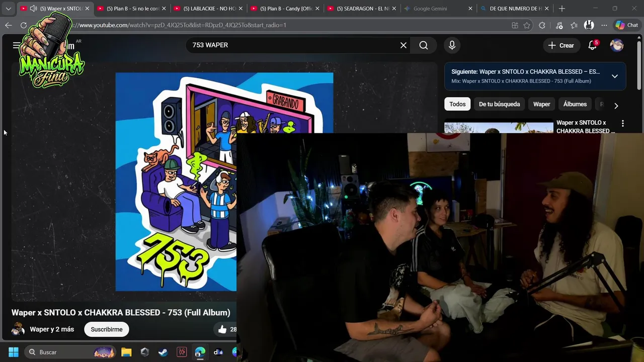Open File Explorer from taskbar
The width and height of the screenshot is (644, 362).
(x=126, y=352)
